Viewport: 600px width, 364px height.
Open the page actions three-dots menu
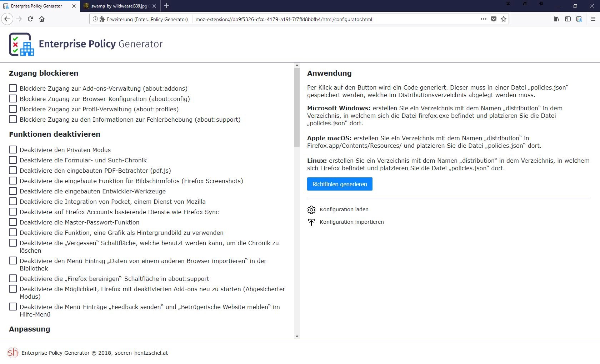point(484,19)
